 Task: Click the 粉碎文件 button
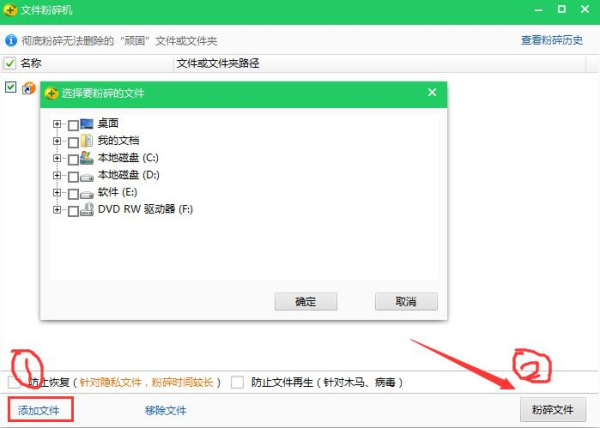tap(552, 410)
